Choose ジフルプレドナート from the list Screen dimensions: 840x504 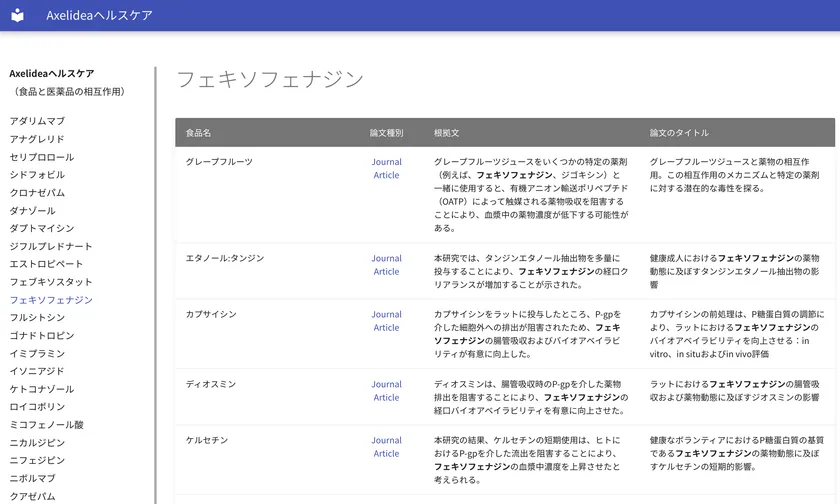pyautogui.click(x=51, y=246)
